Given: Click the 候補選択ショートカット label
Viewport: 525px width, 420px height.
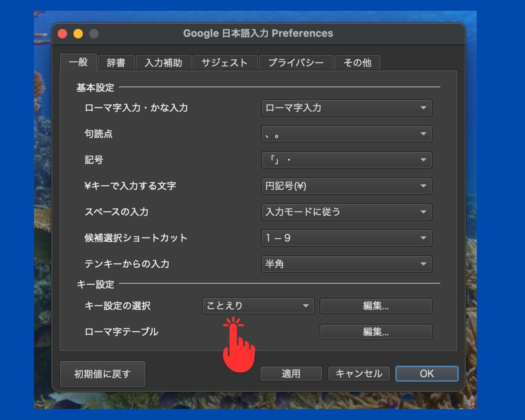Looking at the screenshot, I should coord(136,238).
